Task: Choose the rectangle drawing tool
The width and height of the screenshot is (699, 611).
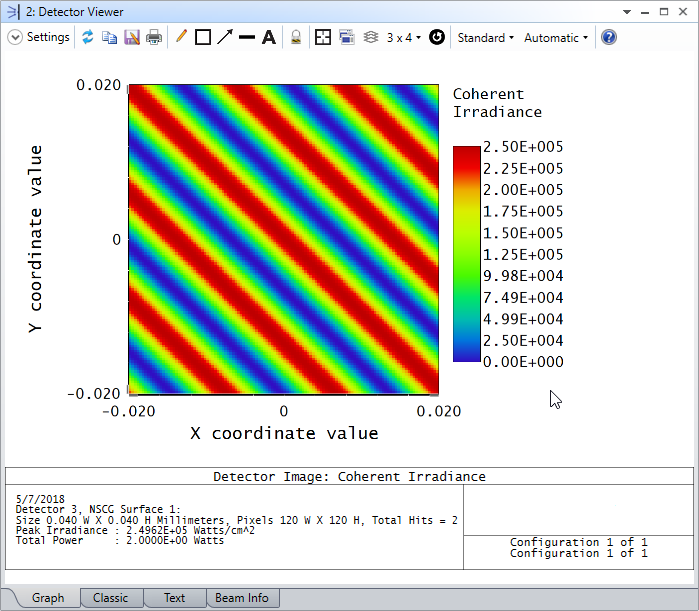Action: pyautogui.click(x=203, y=37)
